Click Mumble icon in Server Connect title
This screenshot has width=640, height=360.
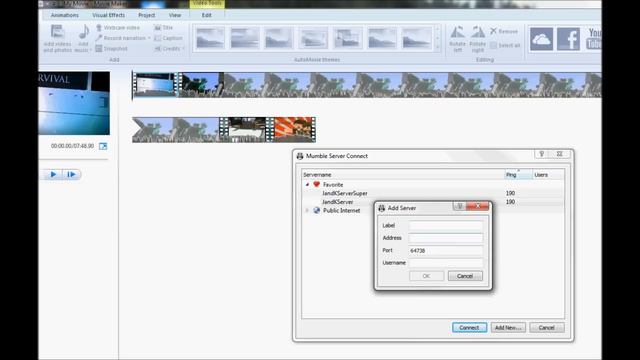coord(300,156)
